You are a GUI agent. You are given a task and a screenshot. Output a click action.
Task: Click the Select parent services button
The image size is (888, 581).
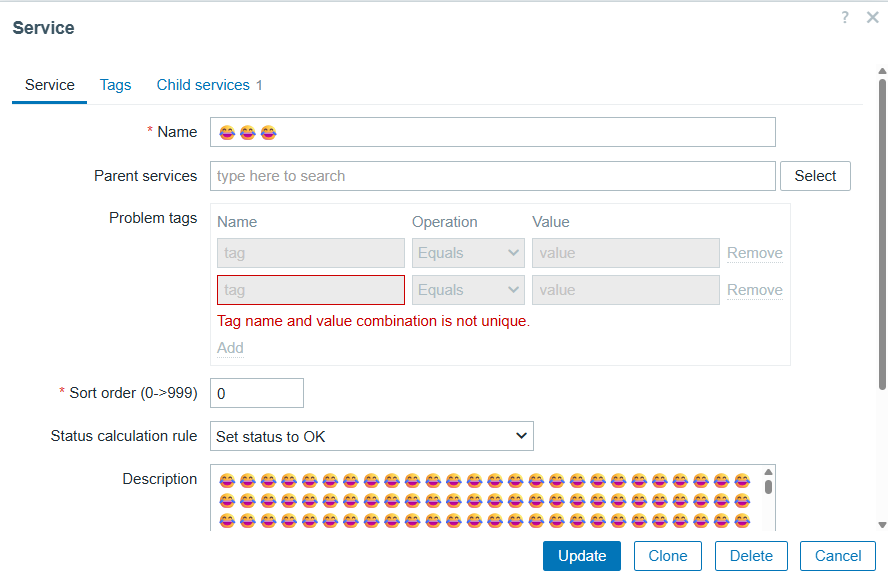pyautogui.click(x=815, y=176)
